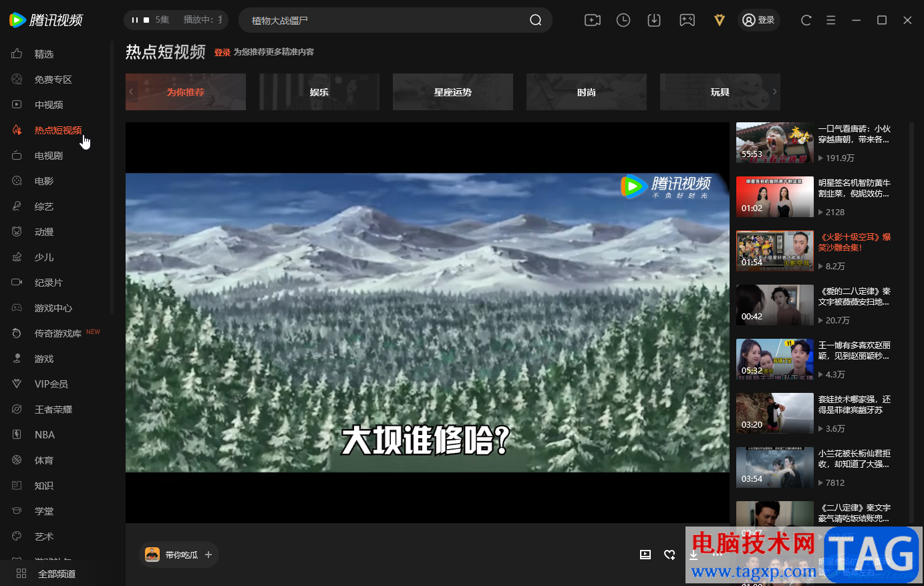The height and width of the screenshot is (586, 924).
Task: Click the VIP diamond icon
Action: tap(719, 20)
